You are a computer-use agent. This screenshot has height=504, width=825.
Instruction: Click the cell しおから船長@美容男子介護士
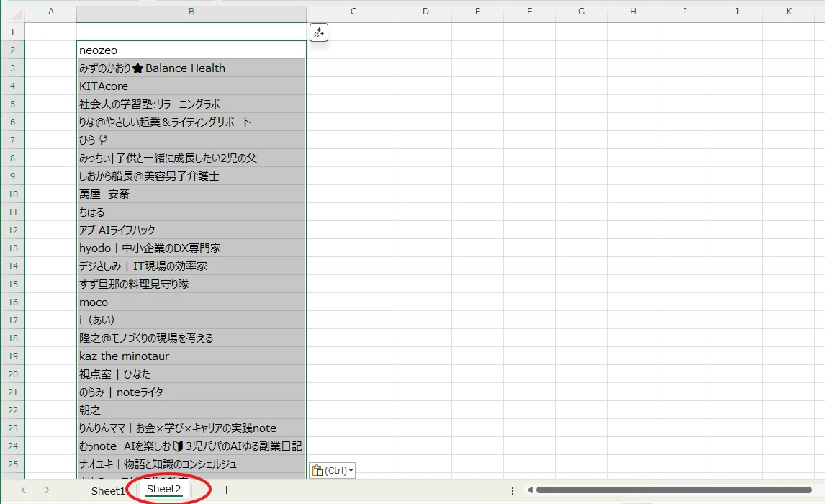point(191,176)
